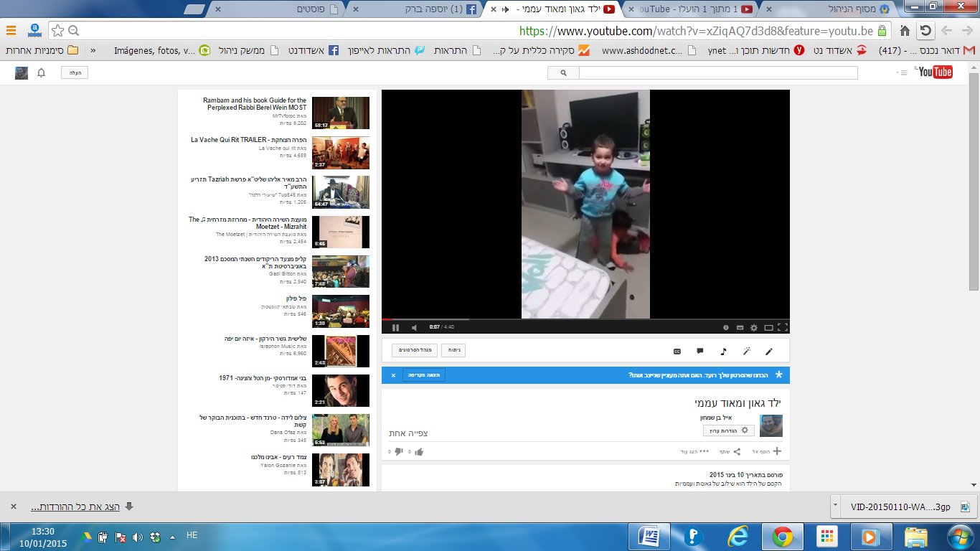Expand the 'הוסף אל' add-to menu

pos(767,452)
